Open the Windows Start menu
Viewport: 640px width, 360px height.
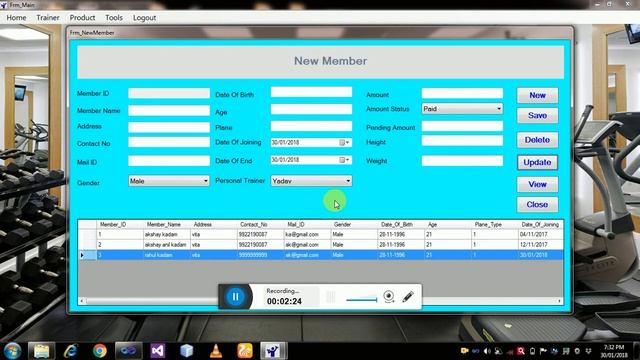pyautogui.click(x=12, y=351)
